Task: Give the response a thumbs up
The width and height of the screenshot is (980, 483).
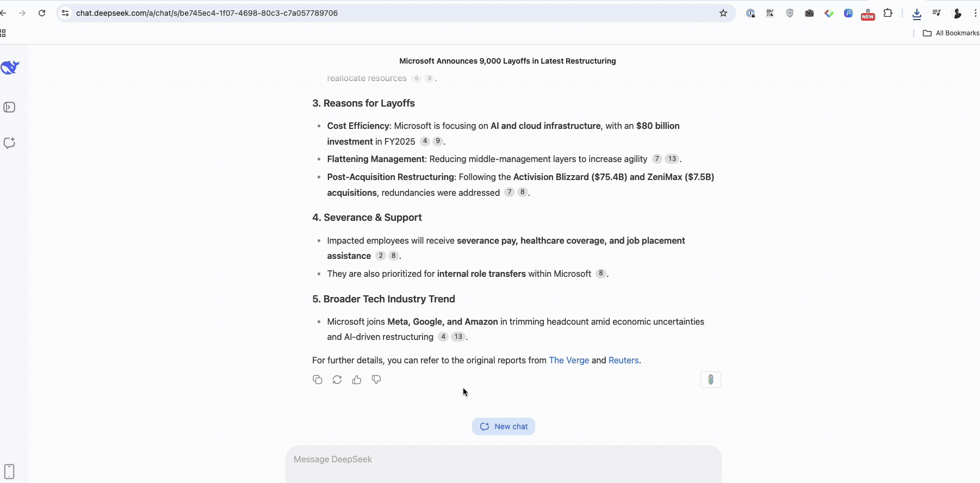Action: tap(357, 380)
